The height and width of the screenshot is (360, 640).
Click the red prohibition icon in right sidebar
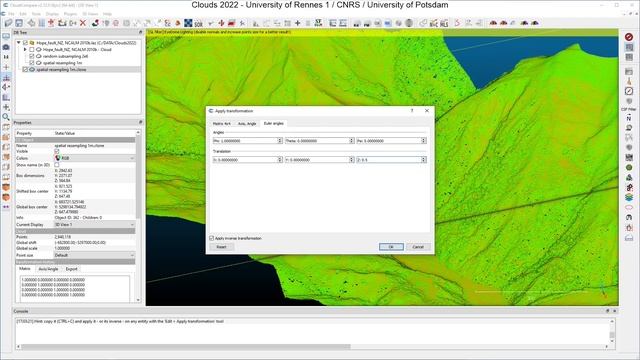629,37
